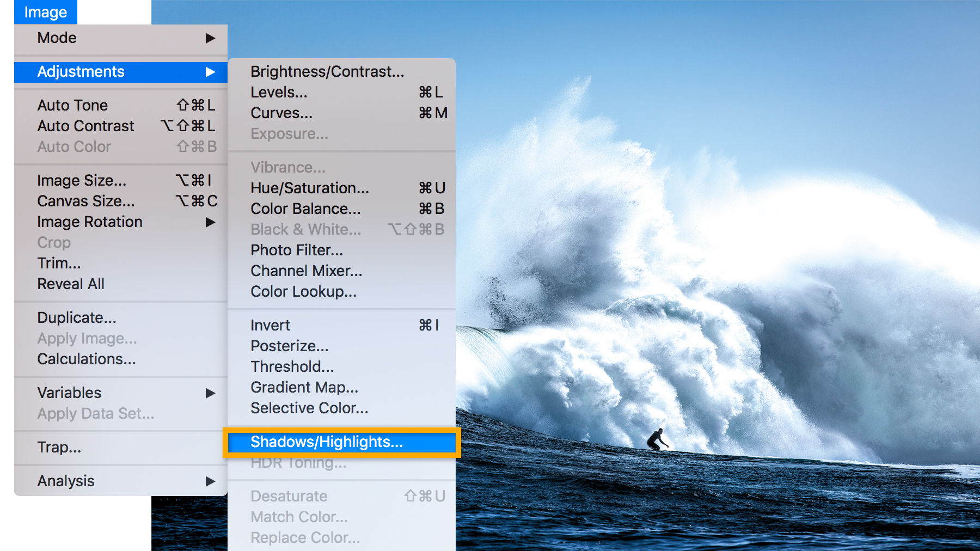This screenshot has height=551, width=980.
Task: Open the Photo Filter dialog
Action: [297, 250]
